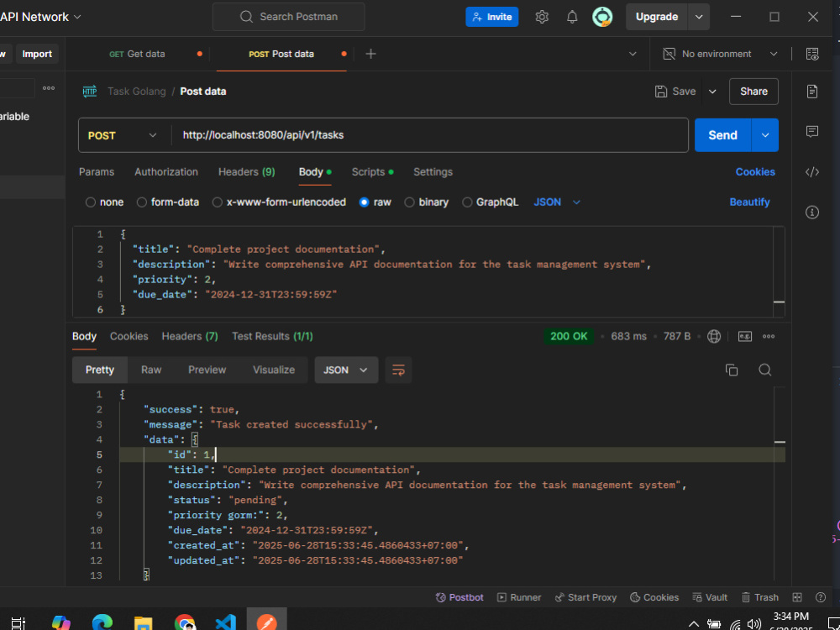Copy the response body with copy icon

pyautogui.click(x=732, y=370)
